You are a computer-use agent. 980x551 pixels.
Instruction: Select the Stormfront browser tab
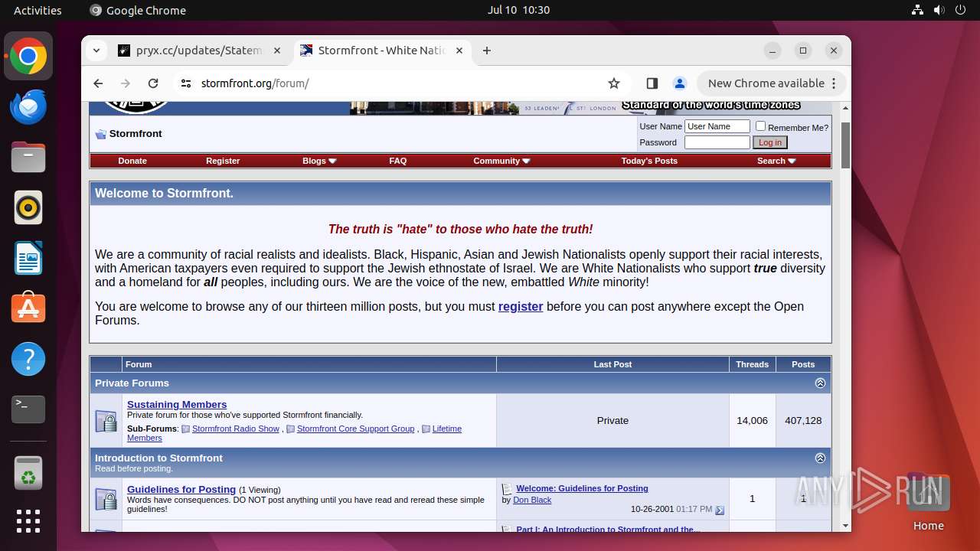coord(383,51)
